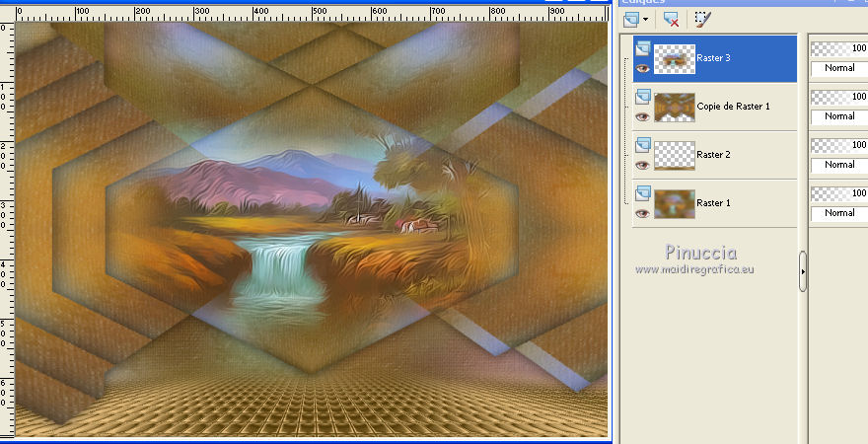Hide the Raster 2 layer via its eye
868x444 pixels.
[x=643, y=165]
